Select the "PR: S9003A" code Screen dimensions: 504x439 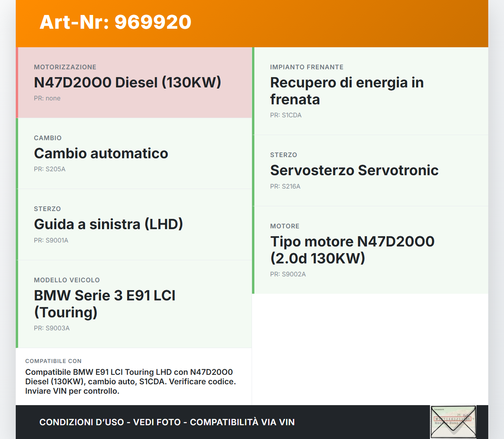pos(52,328)
